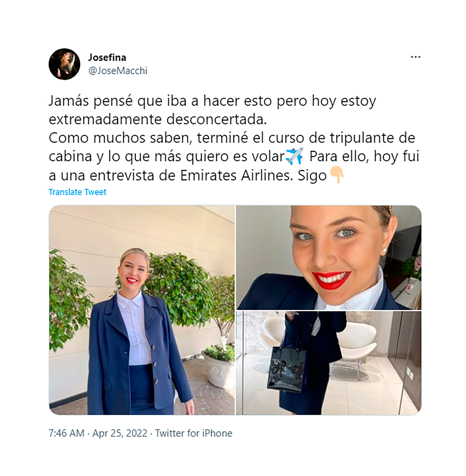Click the 7:46 AM · Apr 25, 2022 timestamp
This screenshot has width=466, height=476.
(98, 433)
